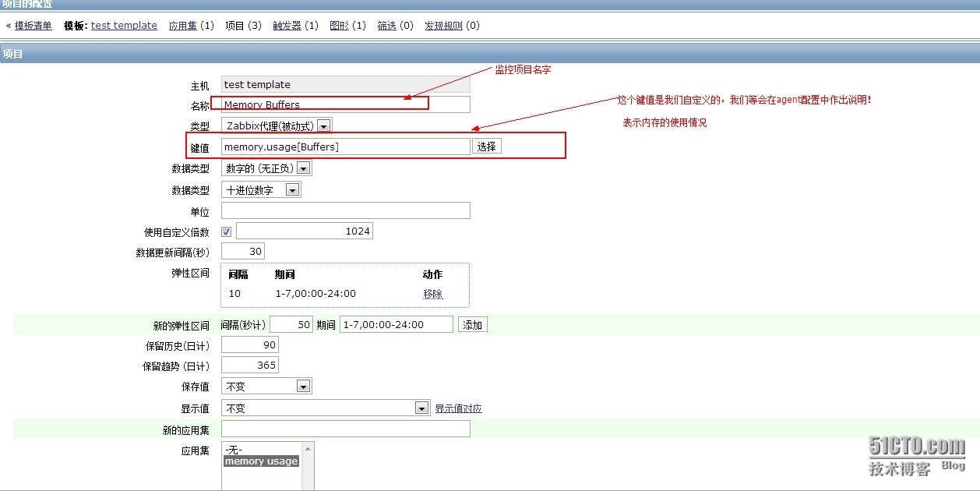This screenshot has height=491, width=980.
Task: Go to the 应用集 (1) tab
Action: tap(191, 26)
